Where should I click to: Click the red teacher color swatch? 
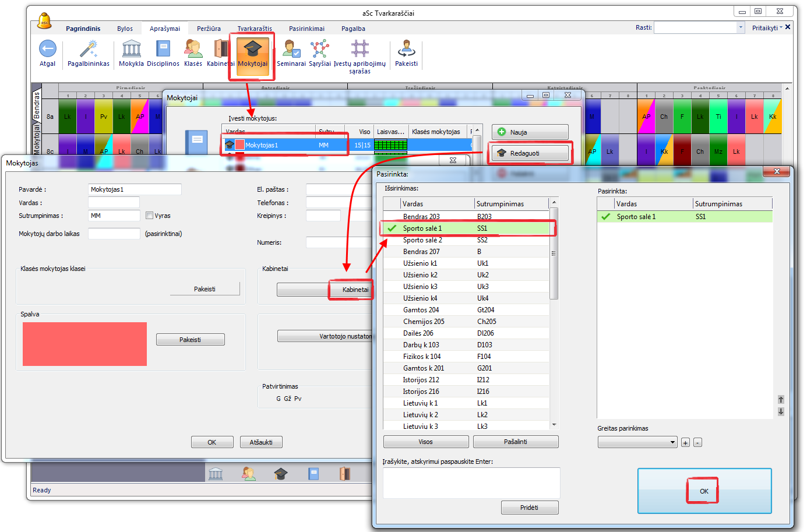(84, 344)
